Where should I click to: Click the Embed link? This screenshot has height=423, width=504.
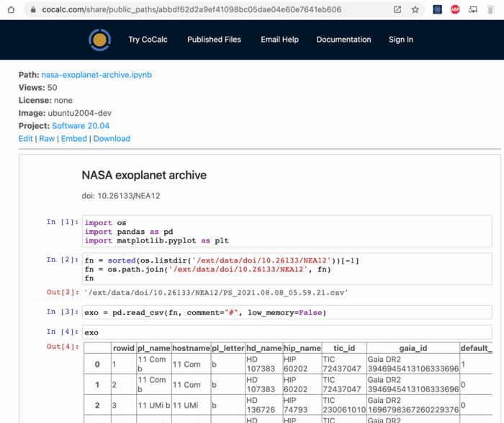tap(74, 138)
